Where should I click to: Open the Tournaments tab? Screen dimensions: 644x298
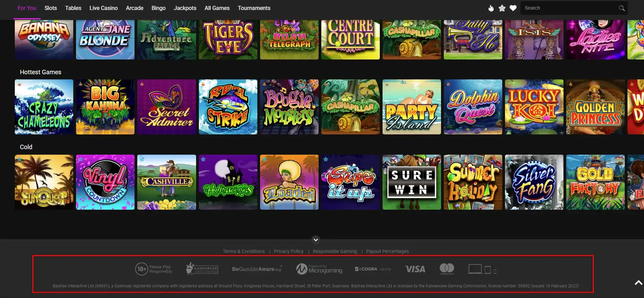pos(254,8)
